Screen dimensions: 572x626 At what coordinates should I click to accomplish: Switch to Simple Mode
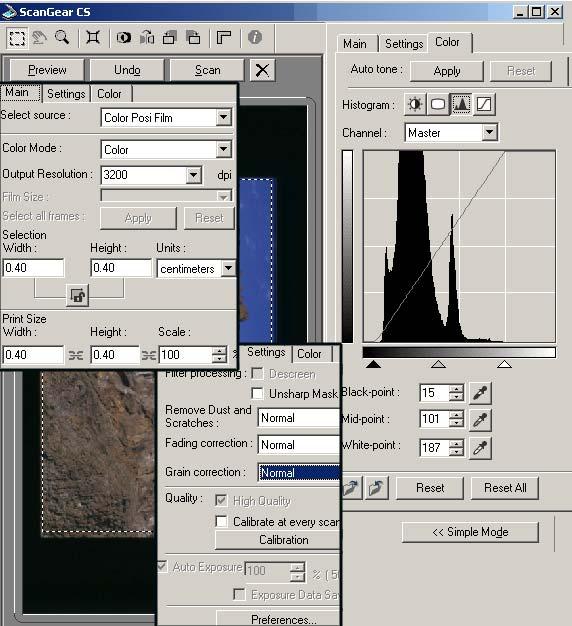point(470,532)
